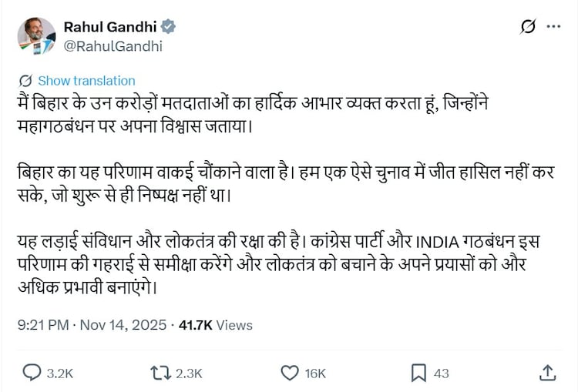Screen dimensions: 578x392
Task: Click the 16K likes count
Action: pyautogui.click(x=315, y=374)
